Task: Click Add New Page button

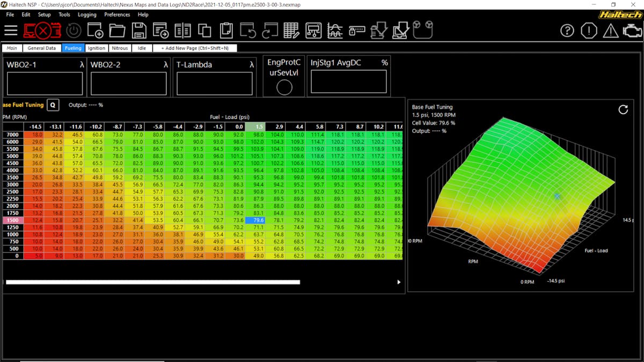Action: point(194,48)
